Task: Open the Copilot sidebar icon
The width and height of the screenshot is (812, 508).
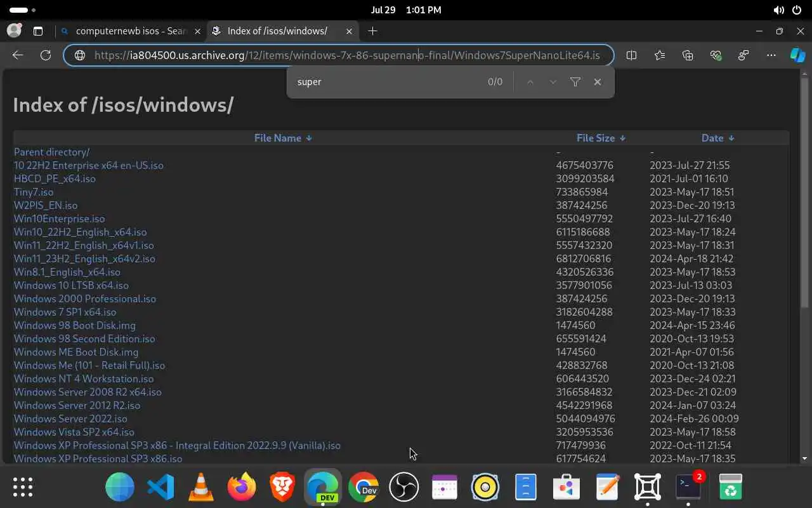Action: tap(797, 55)
